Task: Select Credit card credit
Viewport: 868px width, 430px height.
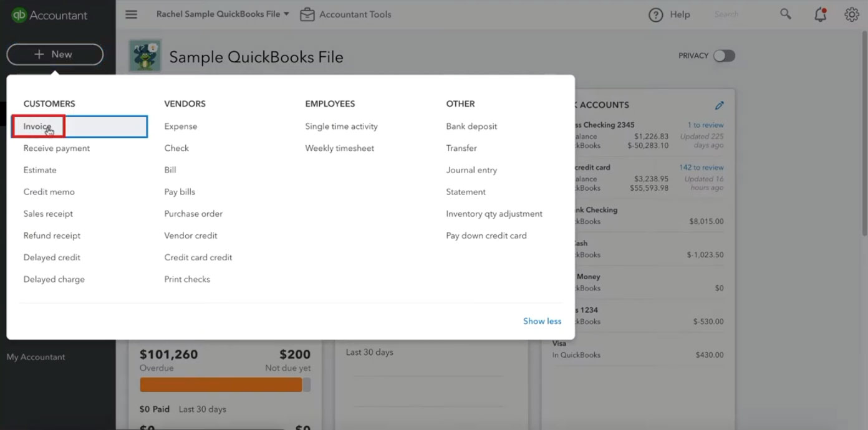Action: (198, 257)
